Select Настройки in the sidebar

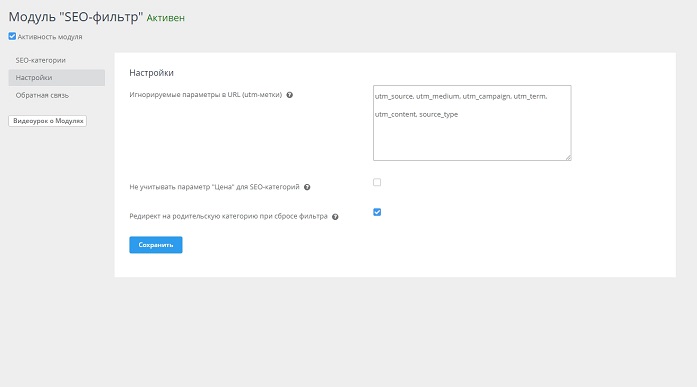tap(56, 77)
